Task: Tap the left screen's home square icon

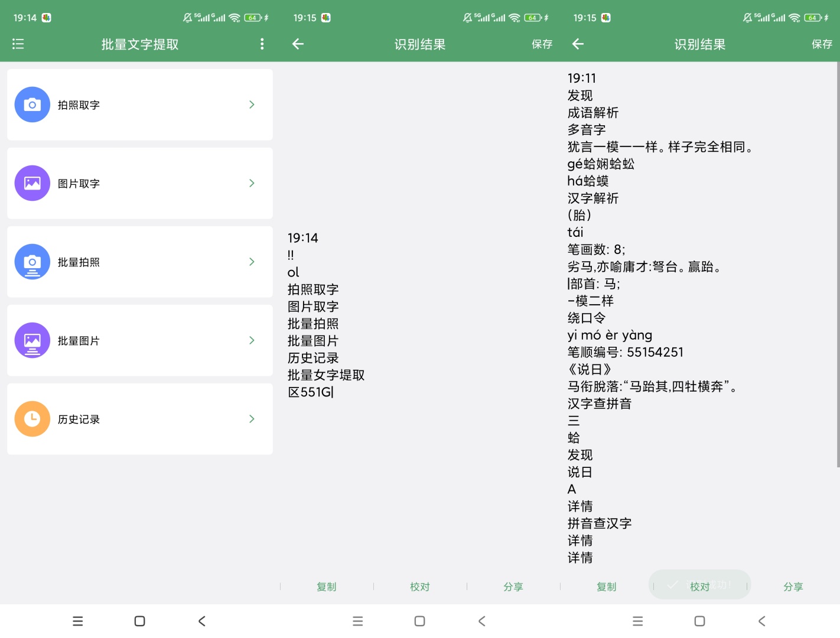Action: pyautogui.click(x=140, y=621)
